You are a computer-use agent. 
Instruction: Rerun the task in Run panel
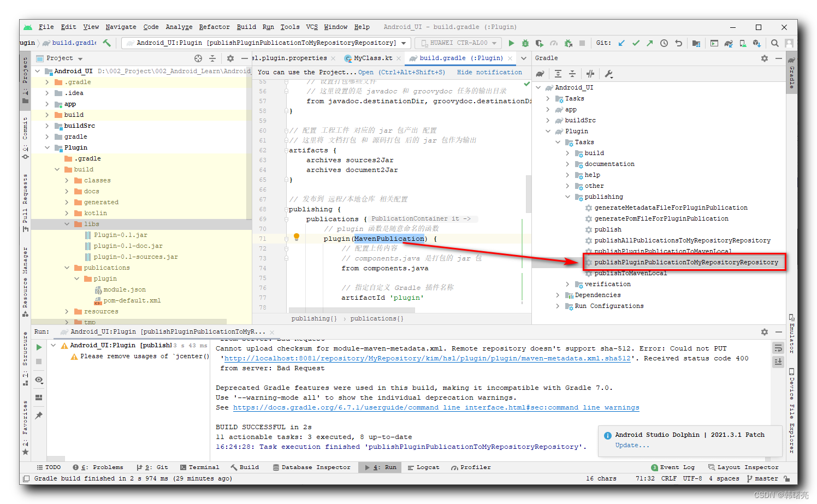39,347
